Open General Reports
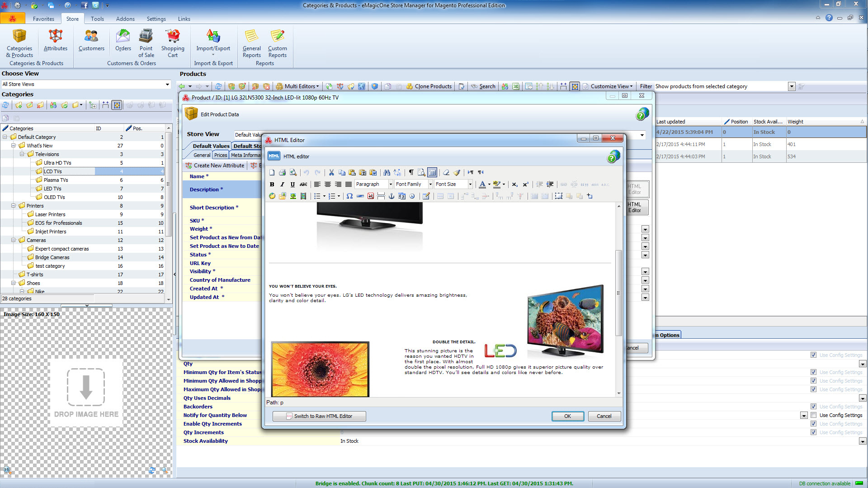 (x=251, y=43)
